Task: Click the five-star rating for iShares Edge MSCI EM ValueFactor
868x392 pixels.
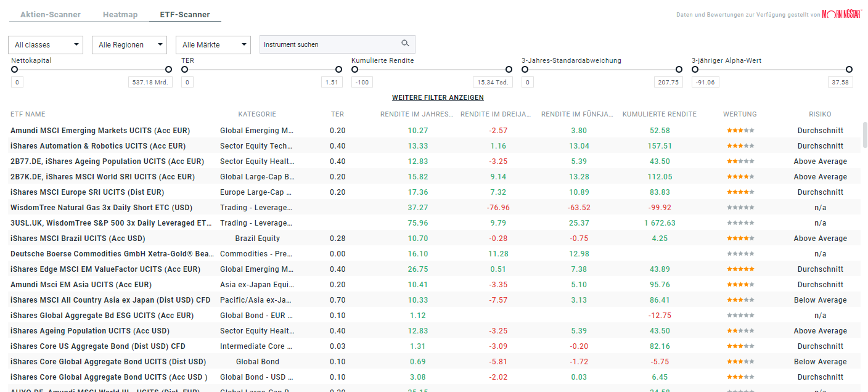Action: point(740,269)
